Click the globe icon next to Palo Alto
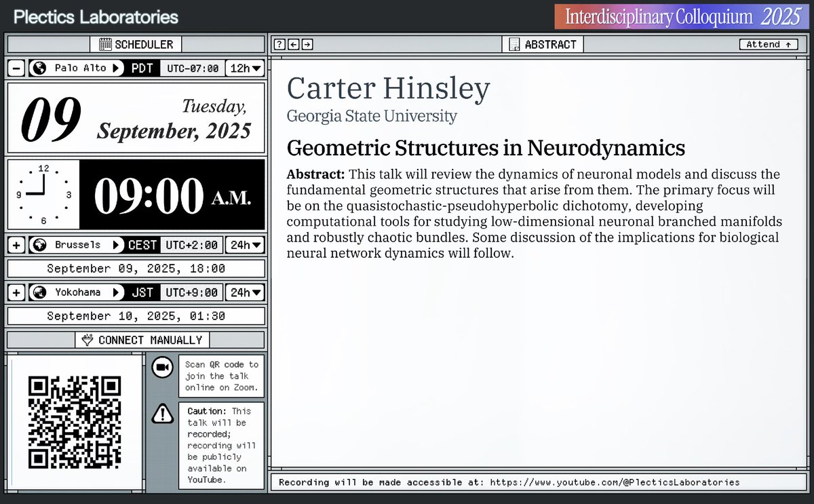 click(39, 68)
